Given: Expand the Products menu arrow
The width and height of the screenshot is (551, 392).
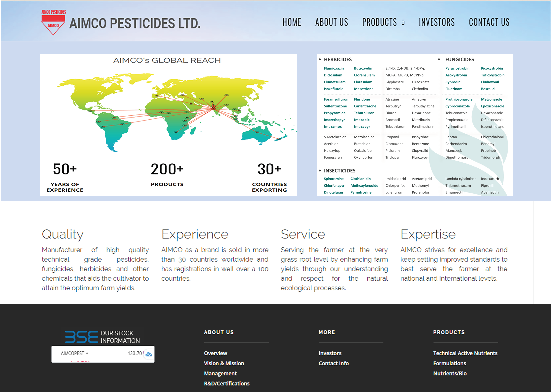Looking at the screenshot, I should tap(403, 23).
